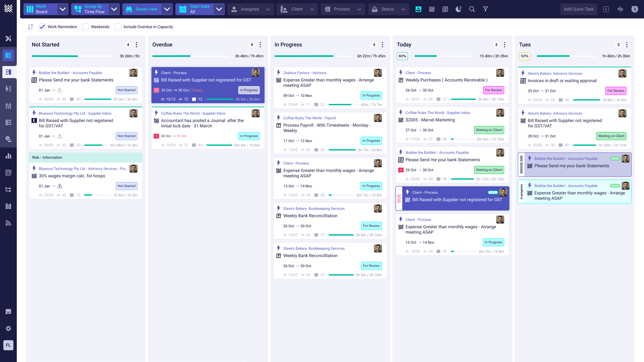Open settings gear in left sidebar
Image resolution: width=644 pixels, height=362 pixels.
8,328
